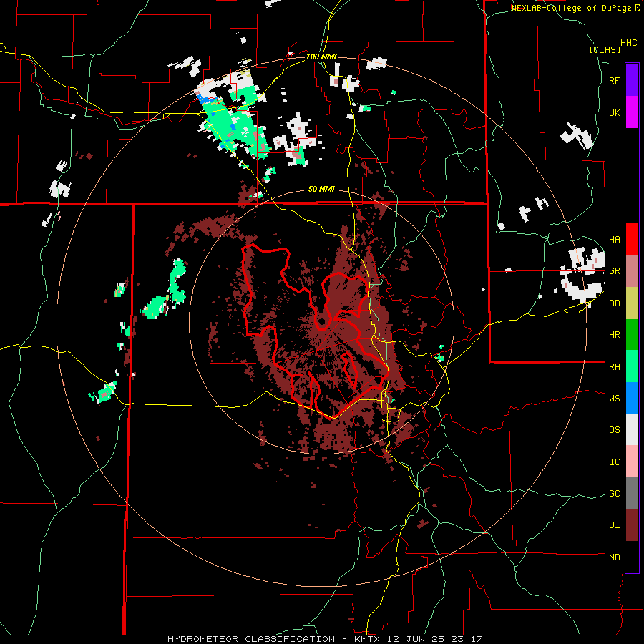Screen dimensions: 644x644
Task: Click the [CLAS] units label
Action: (x=605, y=49)
